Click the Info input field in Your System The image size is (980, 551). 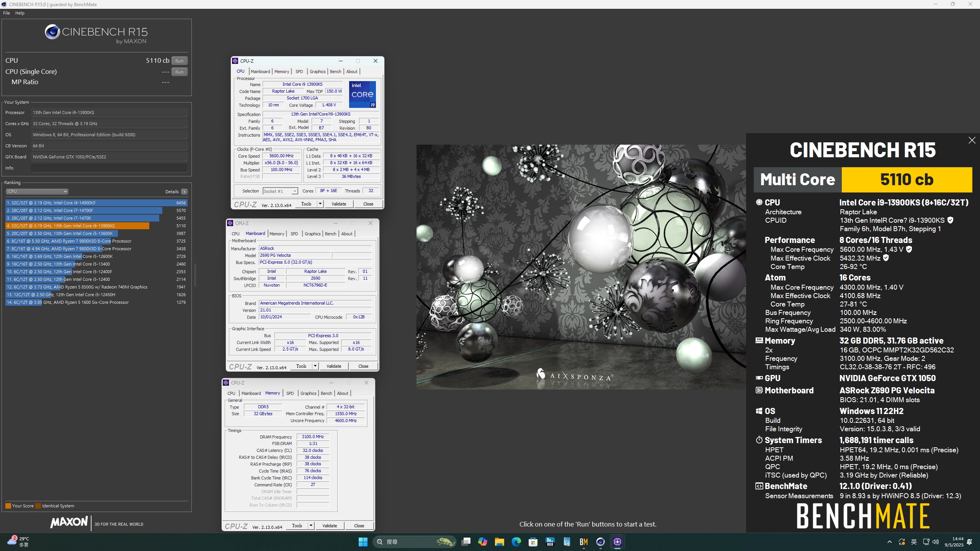[x=109, y=168]
